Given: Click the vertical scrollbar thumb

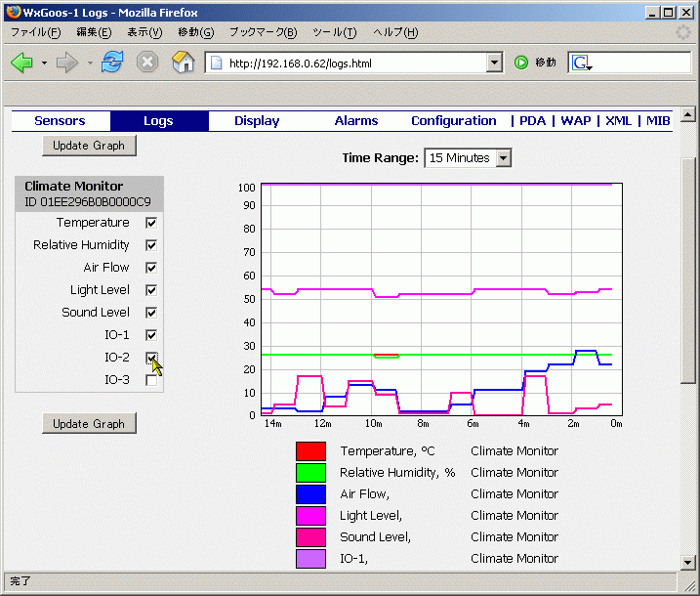Looking at the screenshot, I should [x=688, y=271].
